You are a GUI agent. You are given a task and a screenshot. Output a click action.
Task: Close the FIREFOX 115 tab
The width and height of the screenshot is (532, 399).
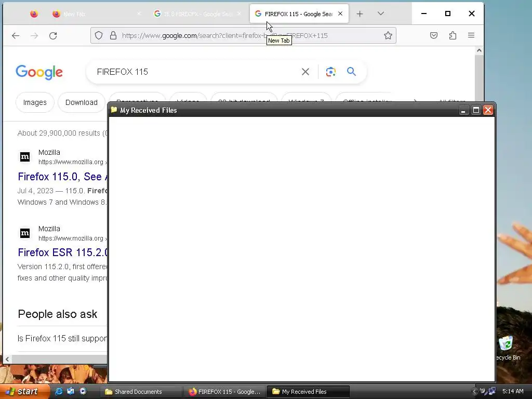click(340, 14)
